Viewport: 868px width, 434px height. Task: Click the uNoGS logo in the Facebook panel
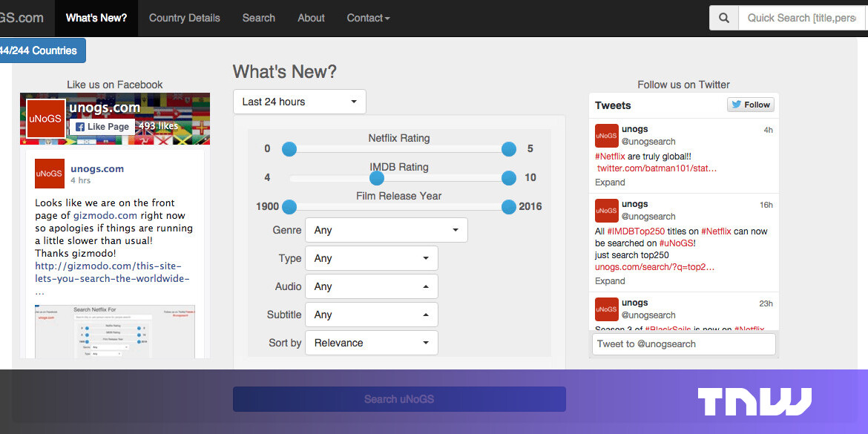[x=45, y=119]
